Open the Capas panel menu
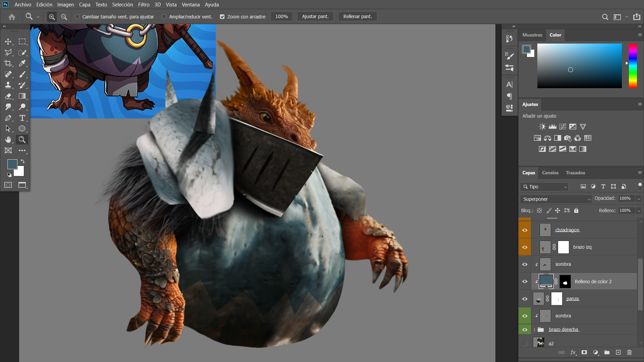 [640, 172]
